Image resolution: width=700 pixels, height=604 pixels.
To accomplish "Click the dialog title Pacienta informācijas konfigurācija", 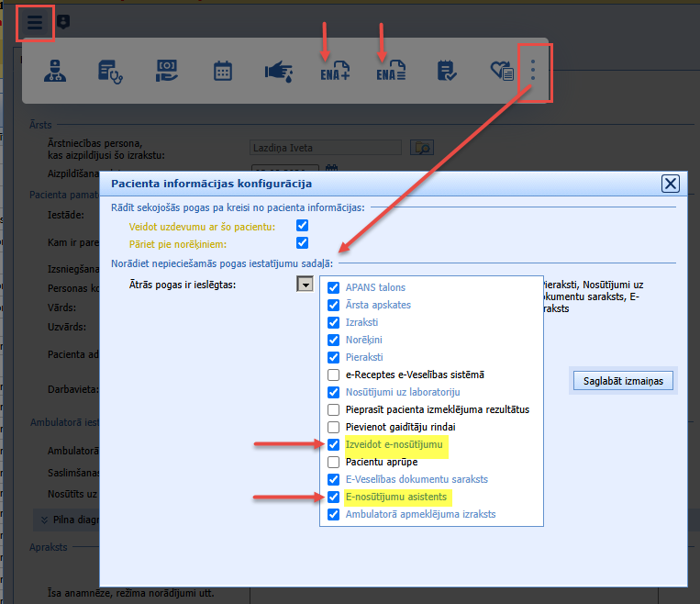I will tap(211, 184).
